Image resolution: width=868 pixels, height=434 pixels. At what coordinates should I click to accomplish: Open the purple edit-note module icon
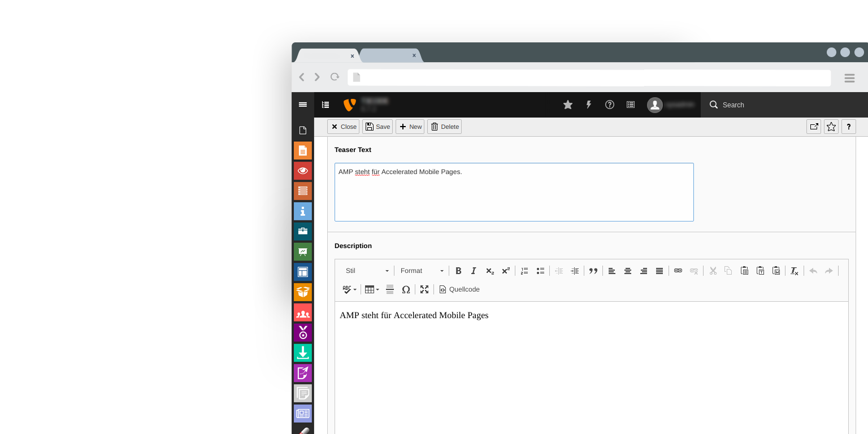tap(303, 373)
